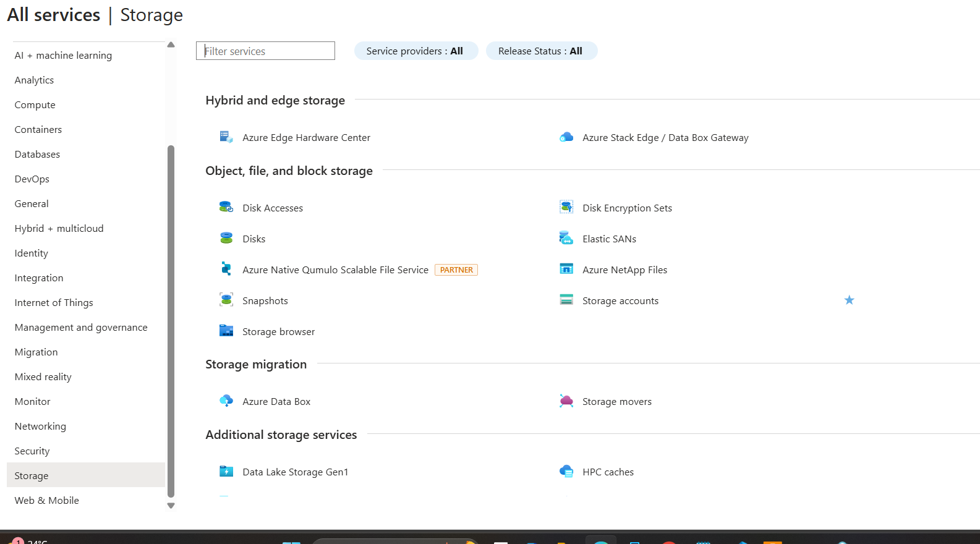Open the Storage browser link

[x=278, y=332]
